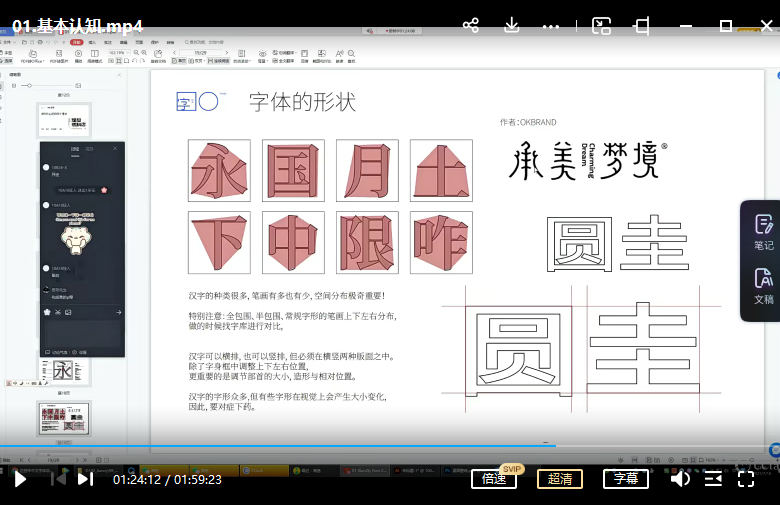The width and height of the screenshot is (780, 505).
Task: Change video quality via 超清 button
Action: (x=560, y=479)
